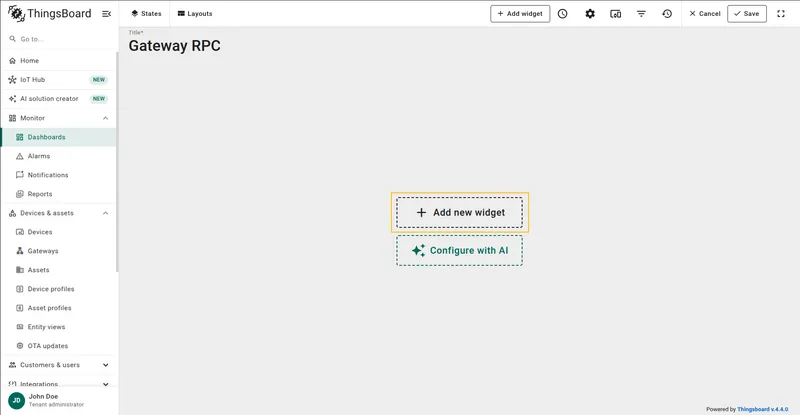
Task: Collapse the sidebar menu toggle icon
Action: click(x=107, y=14)
